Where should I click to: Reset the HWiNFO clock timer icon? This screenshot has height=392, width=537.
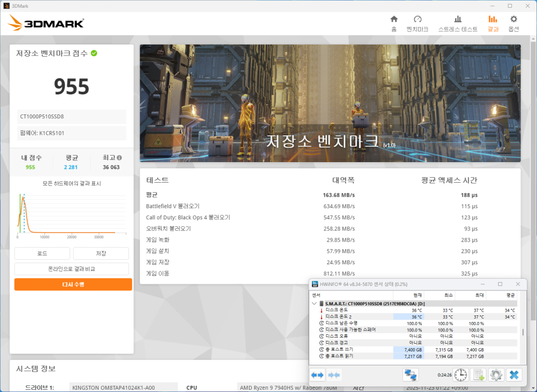[460, 375]
